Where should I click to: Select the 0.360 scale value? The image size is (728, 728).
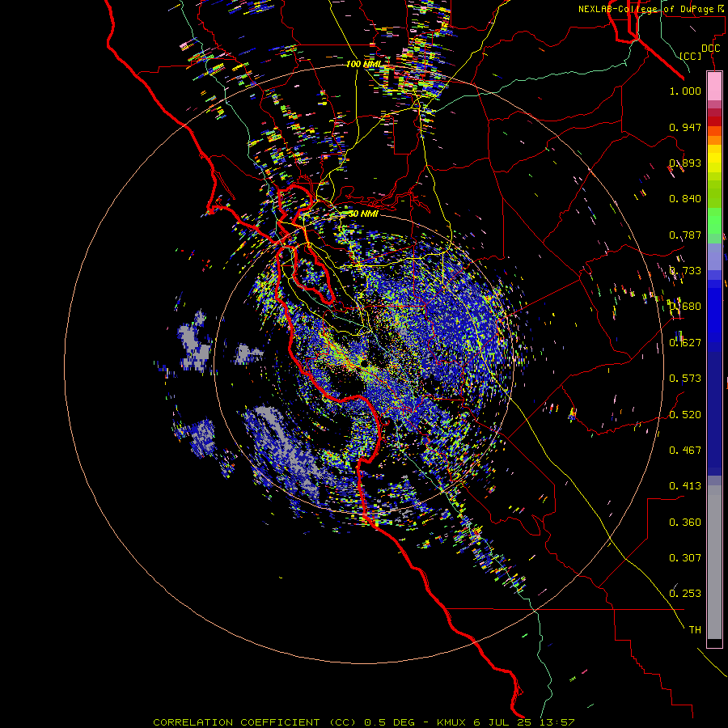pos(685,523)
